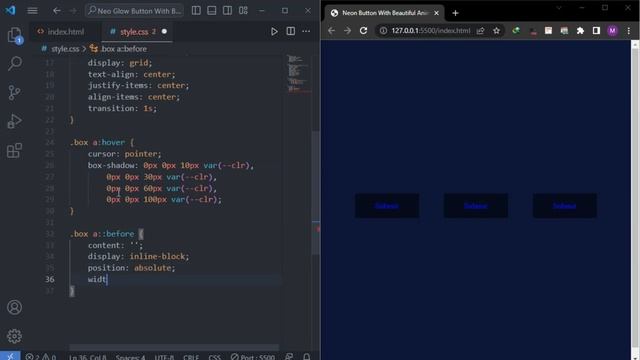Change language mode CSS in status bar
640x360 pixels.
click(215, 357)
